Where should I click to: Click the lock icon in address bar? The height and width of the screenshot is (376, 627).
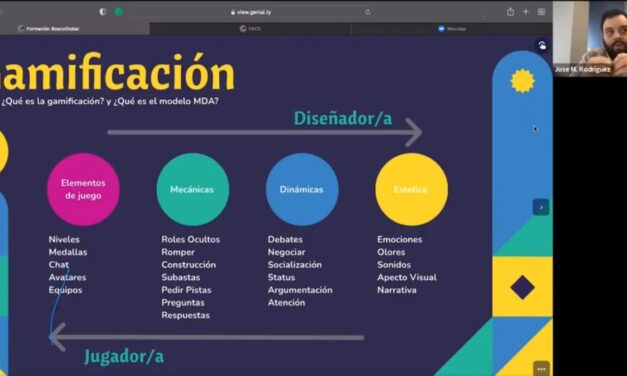pyautogui.click(x=233, y=12)
